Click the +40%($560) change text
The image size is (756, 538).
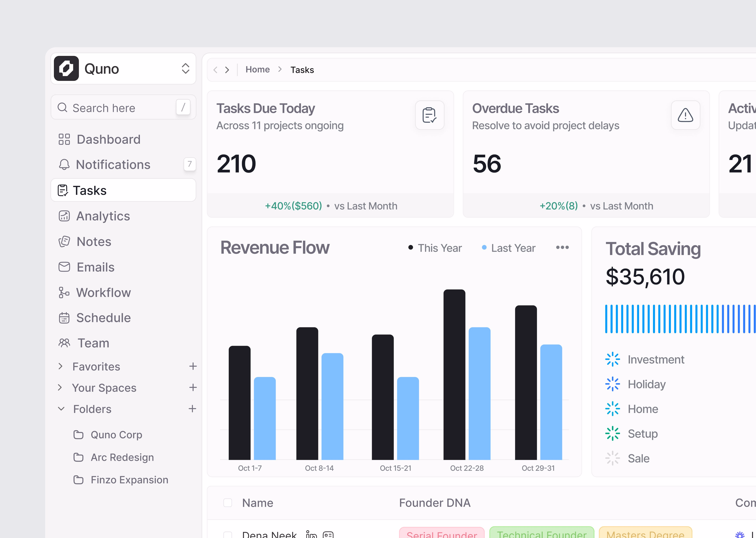pyautogui.click(x=294, y=206)
